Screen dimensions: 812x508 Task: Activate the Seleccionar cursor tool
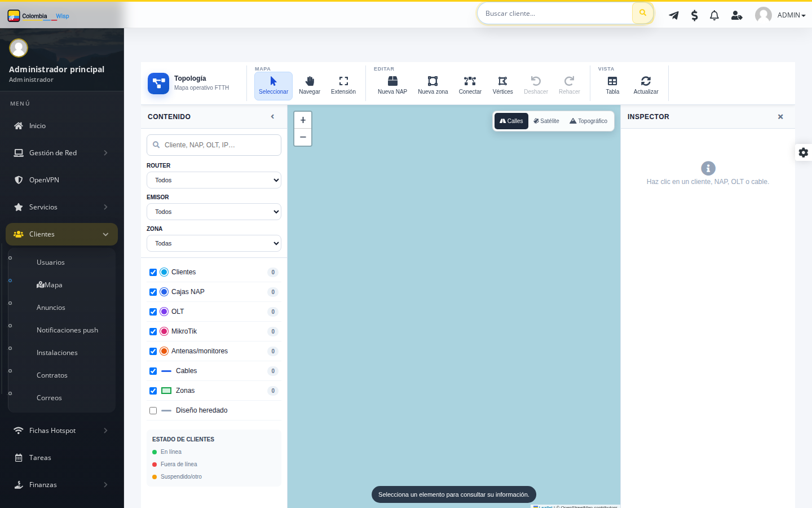tap(273, 86)
